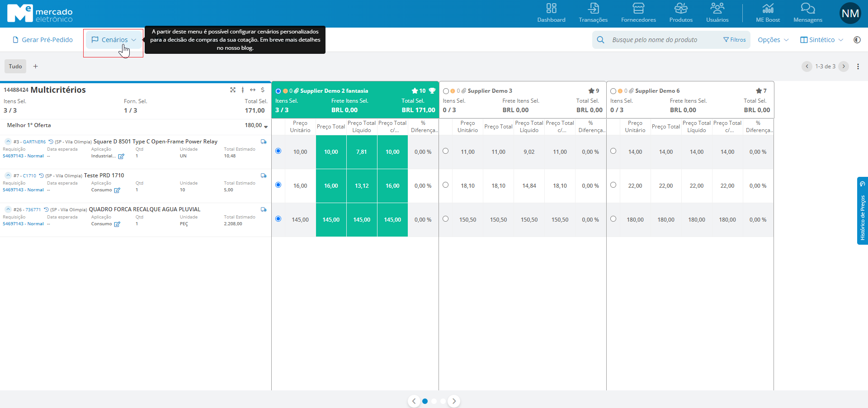Add a new tab with the plus button
The height and width of the screenshot is (408, 868).
tap(36, 66)
